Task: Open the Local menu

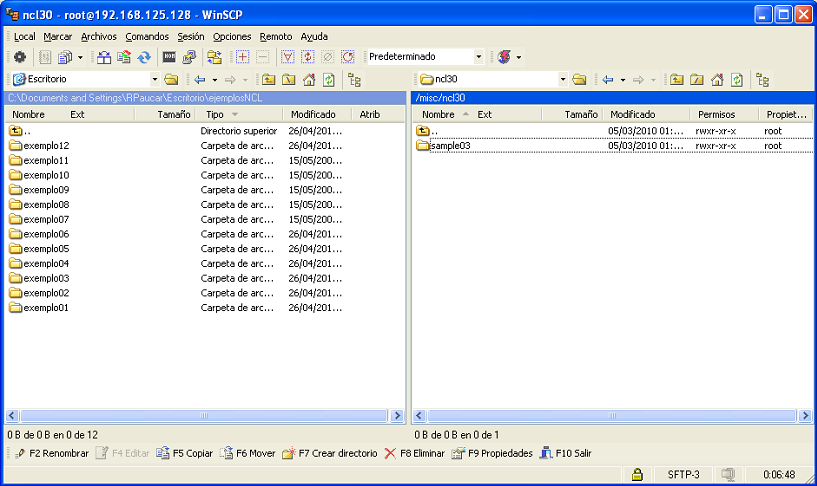Action: [24, 36]
